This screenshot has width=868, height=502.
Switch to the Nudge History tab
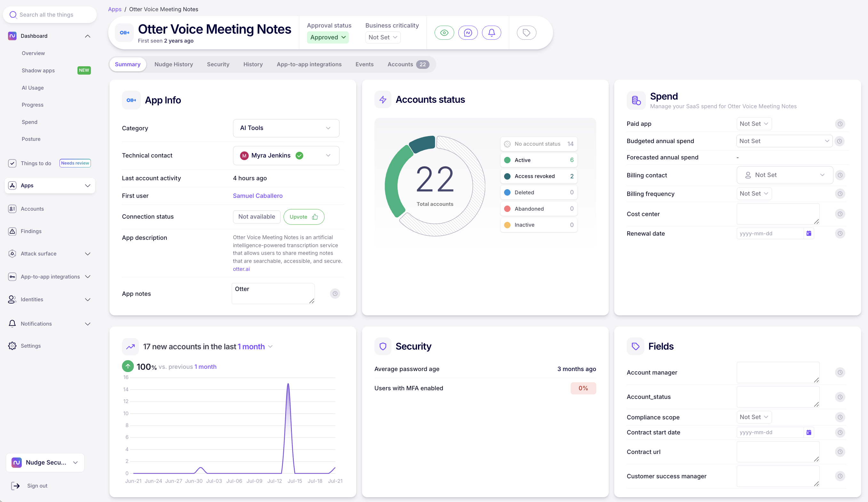(x=173, y=64)
